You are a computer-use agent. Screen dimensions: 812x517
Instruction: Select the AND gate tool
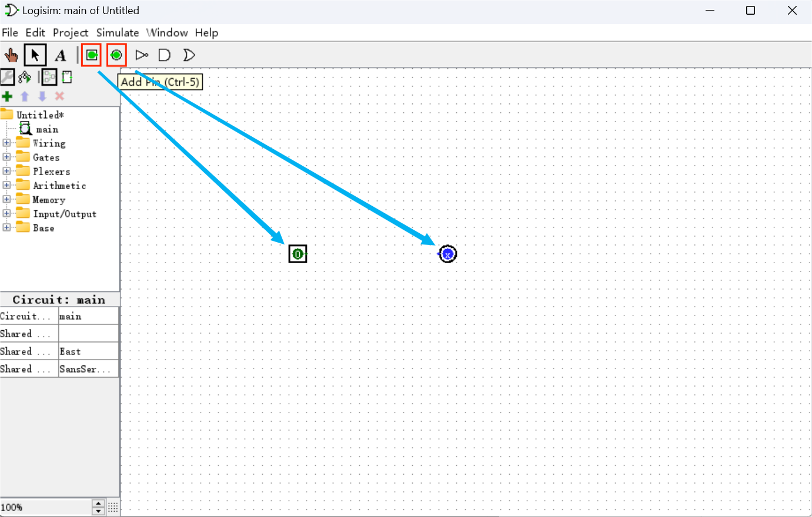point(165,55)
